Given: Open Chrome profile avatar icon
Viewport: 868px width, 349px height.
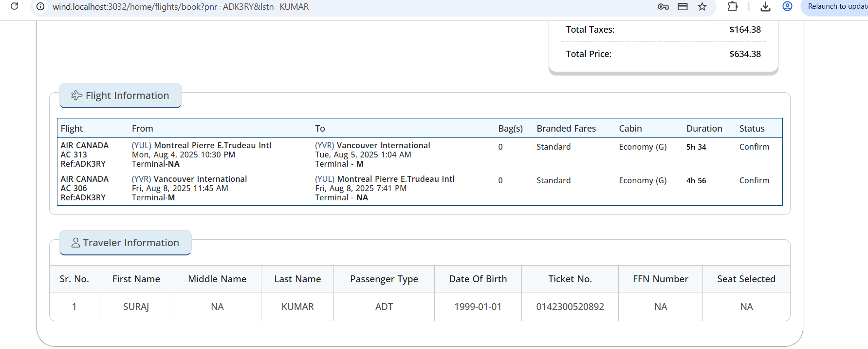Looking at the screenshot, I should click(787, 6).
